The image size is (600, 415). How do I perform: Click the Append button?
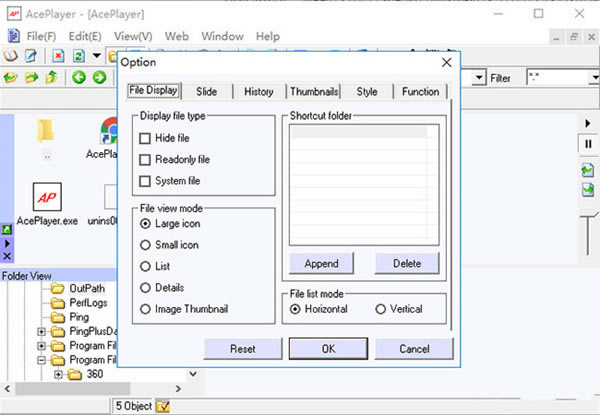[321, 263]
